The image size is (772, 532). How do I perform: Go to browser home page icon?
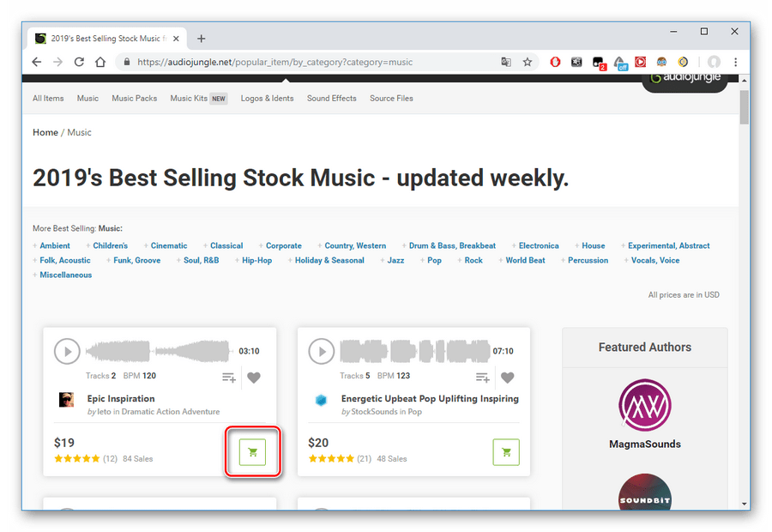pyautogui.click(x=100, y=62)
